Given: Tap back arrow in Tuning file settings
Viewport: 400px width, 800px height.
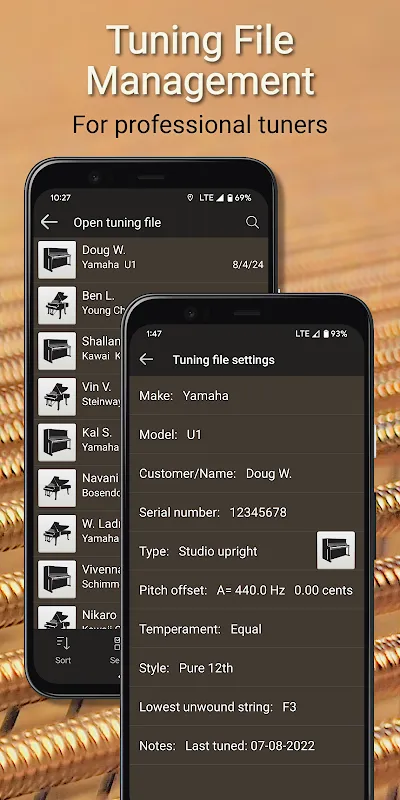Looking at the screenshot, I should pyautogui.click(x=146, y=359).
